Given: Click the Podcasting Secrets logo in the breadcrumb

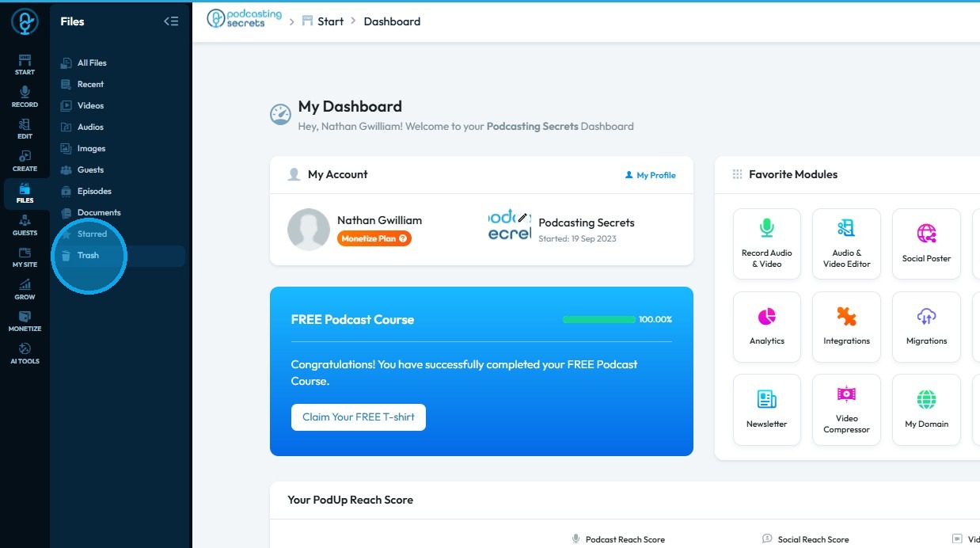Looking at the screenshot, I should [244, 19].
